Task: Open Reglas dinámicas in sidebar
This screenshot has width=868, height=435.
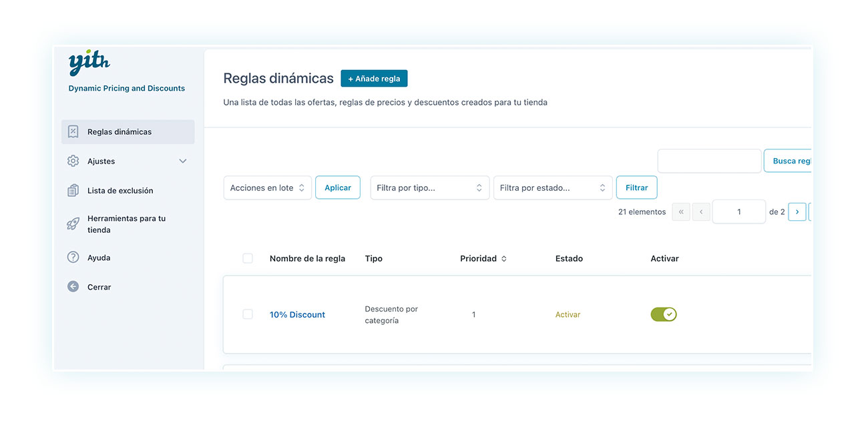Action: pyautogui.click(x=128, y=131)
